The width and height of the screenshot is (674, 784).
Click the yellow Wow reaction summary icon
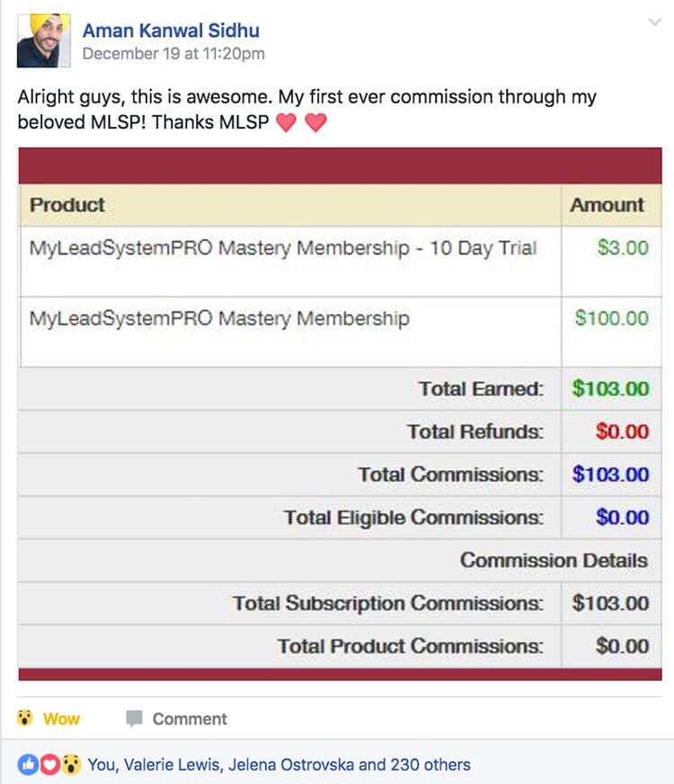point(72,764)
